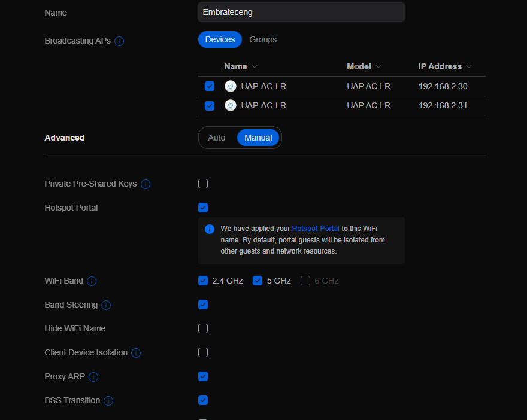The width and height of the screenshot is (527, 420).
Task: Click info icon beside Private Pre-Shared Keys
Action: 146,184
